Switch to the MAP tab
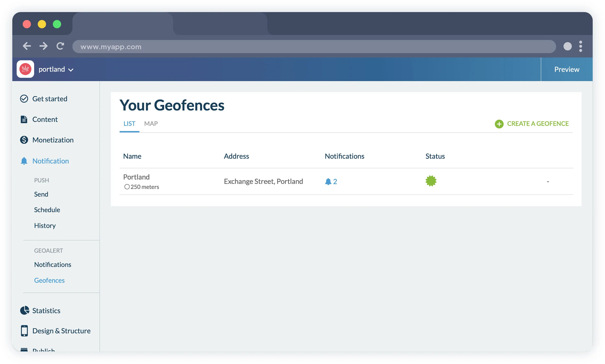 pos(151,124)
